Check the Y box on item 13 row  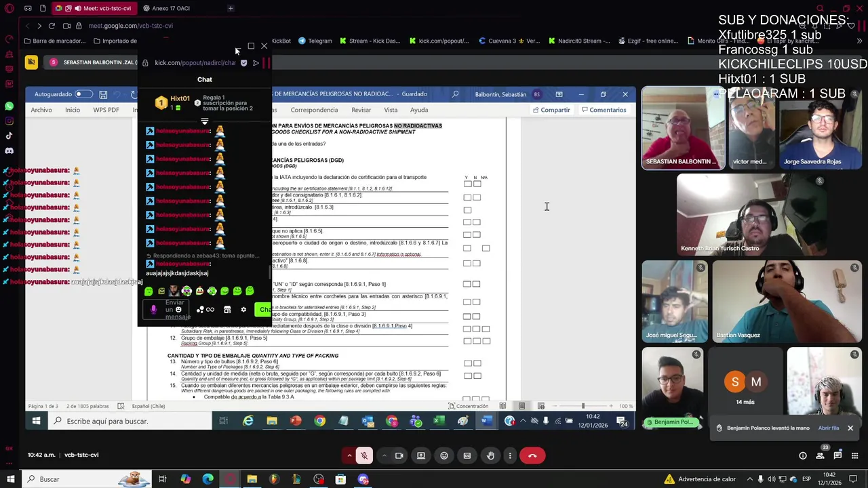[467, 363]
